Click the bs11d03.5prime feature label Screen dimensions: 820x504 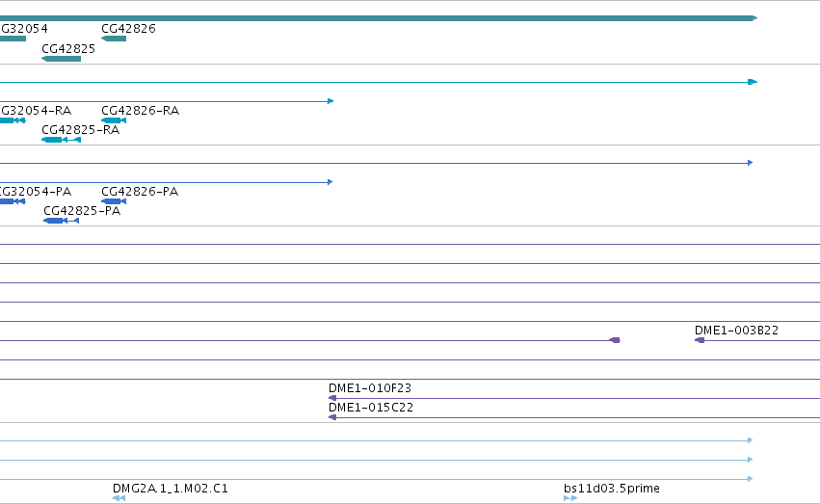(611, 489)
